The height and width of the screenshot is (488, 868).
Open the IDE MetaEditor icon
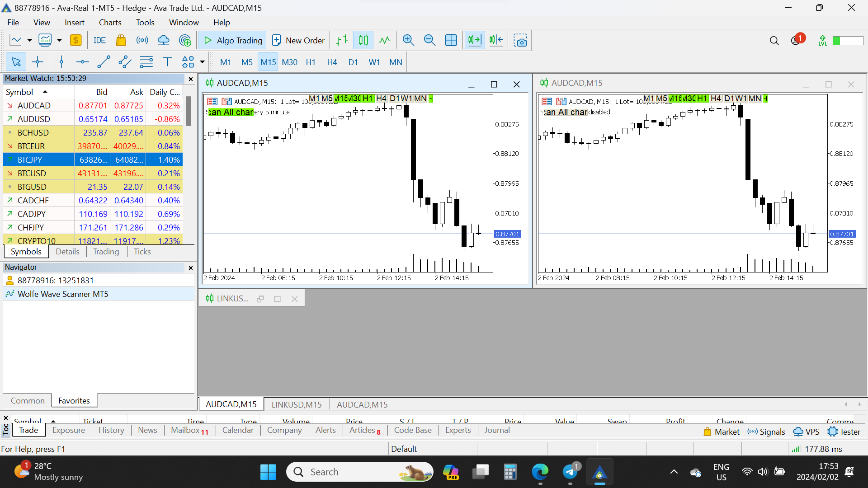click(99, 40)
